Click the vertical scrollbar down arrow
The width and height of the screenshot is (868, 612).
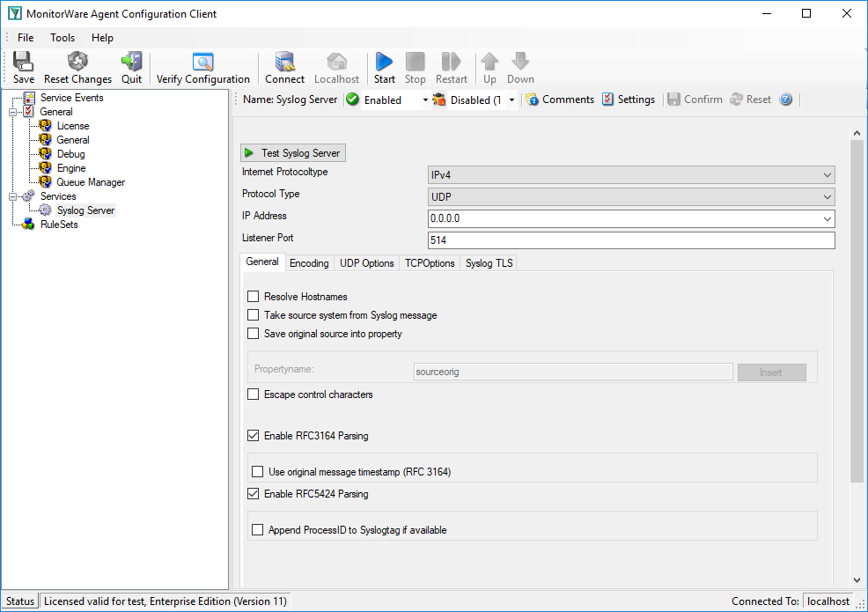tap(857, 580)
